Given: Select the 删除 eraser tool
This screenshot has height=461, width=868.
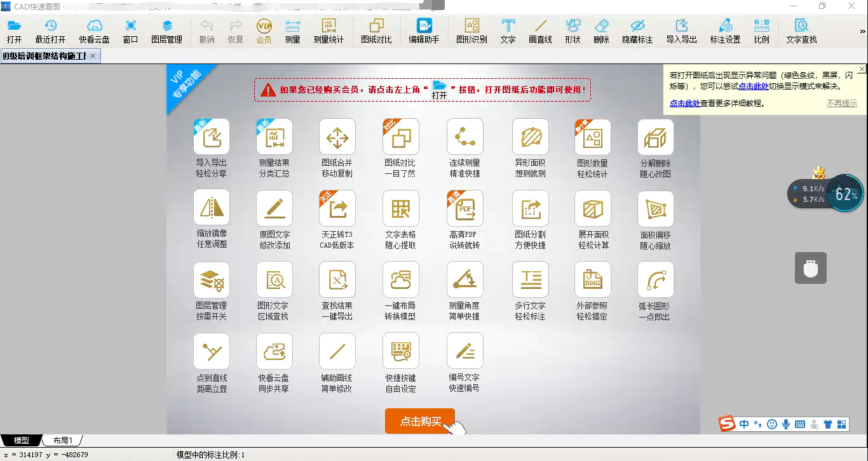Looking at the screenshot, I should [x=601, y=31].
